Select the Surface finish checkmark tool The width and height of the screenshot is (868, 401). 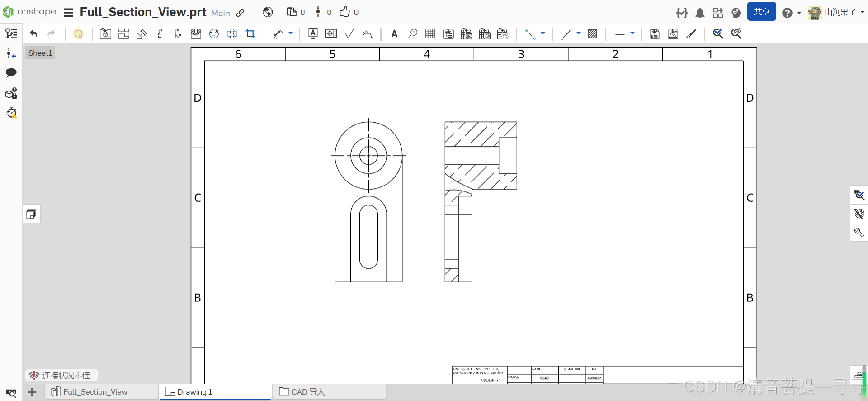tap(349, 34)
